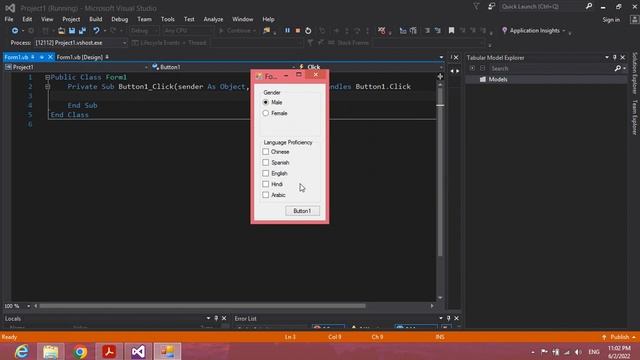640x360 pixels.
Task: Click the feedback icon near Quick Launch
Action: click(x=491, y=7)
